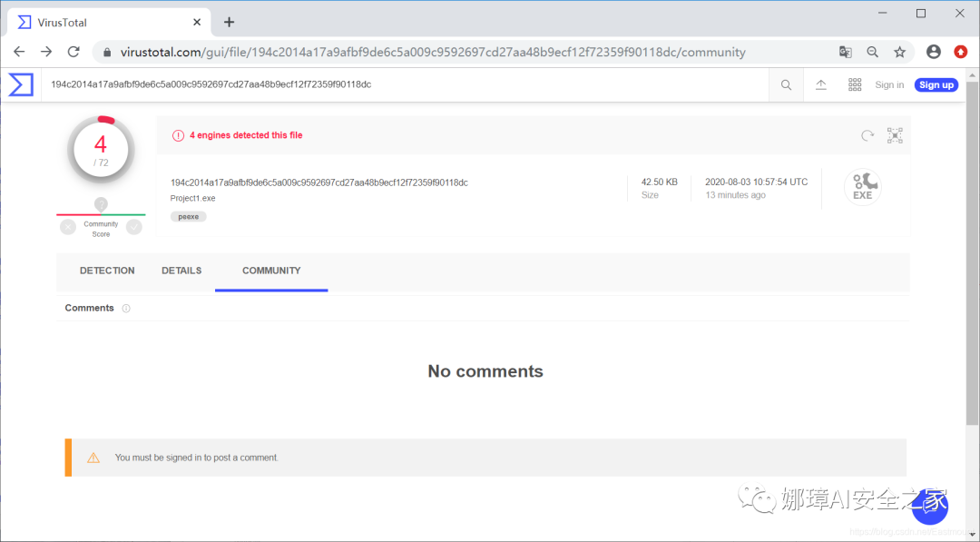The width and height of the screenshot is (980, 542).
Task: Click the scrollbar up arrow
Action: point(972,75)
